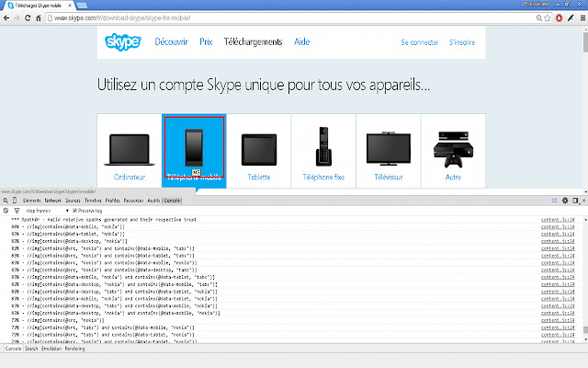Select the Téléviseur device tile
The image size is (588, 368).
tap(389, 151)
